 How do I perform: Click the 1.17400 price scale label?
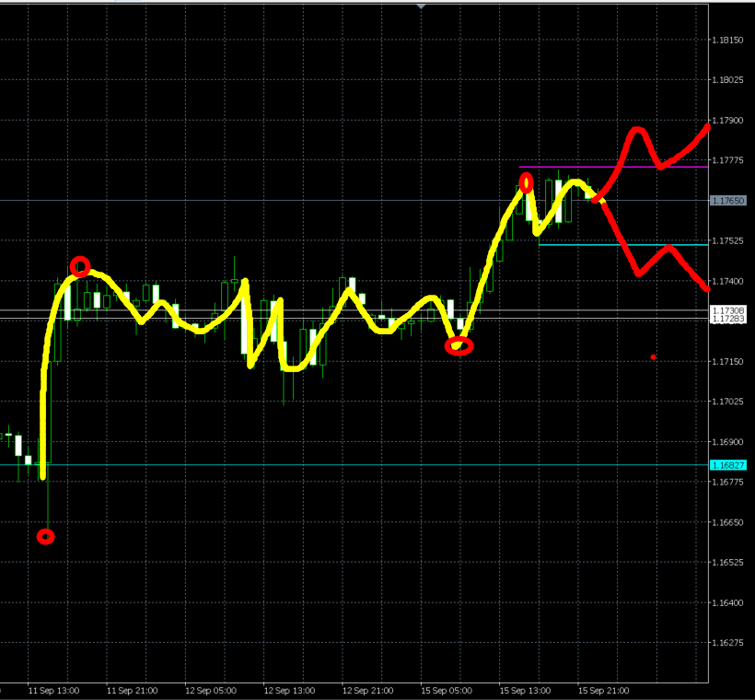[727, 281]
